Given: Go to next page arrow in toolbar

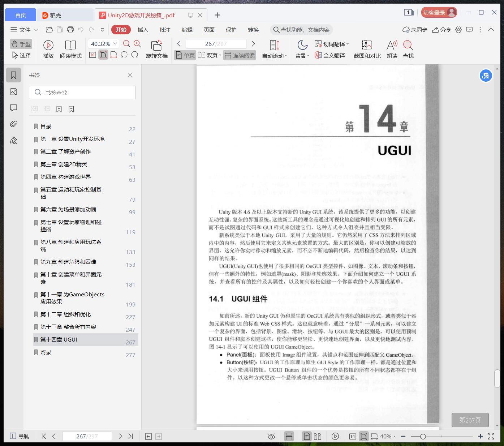Looking at the screenshot, I should point(253,44).
